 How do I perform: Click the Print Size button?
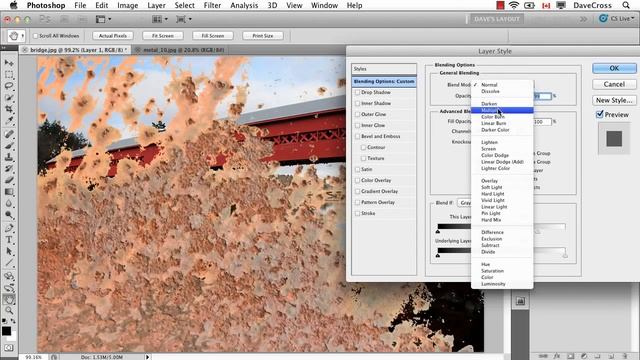tap(263, 36)
